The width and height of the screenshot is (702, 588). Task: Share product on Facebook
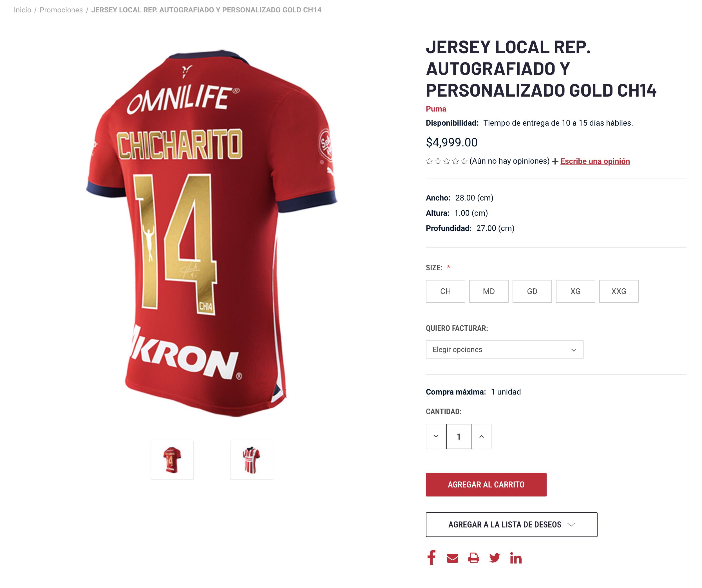[431, 558]
